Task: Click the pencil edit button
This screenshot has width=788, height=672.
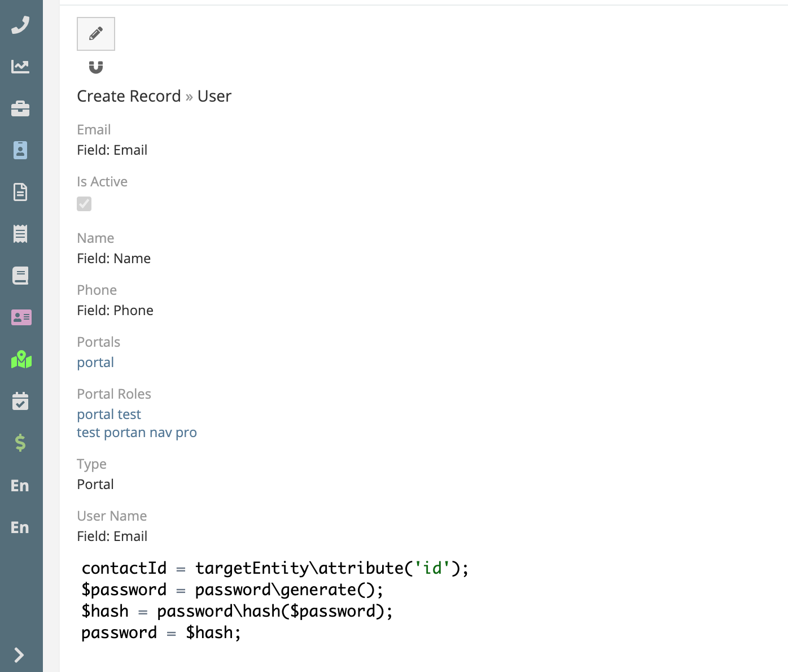Action: click(x=96, y=34)
